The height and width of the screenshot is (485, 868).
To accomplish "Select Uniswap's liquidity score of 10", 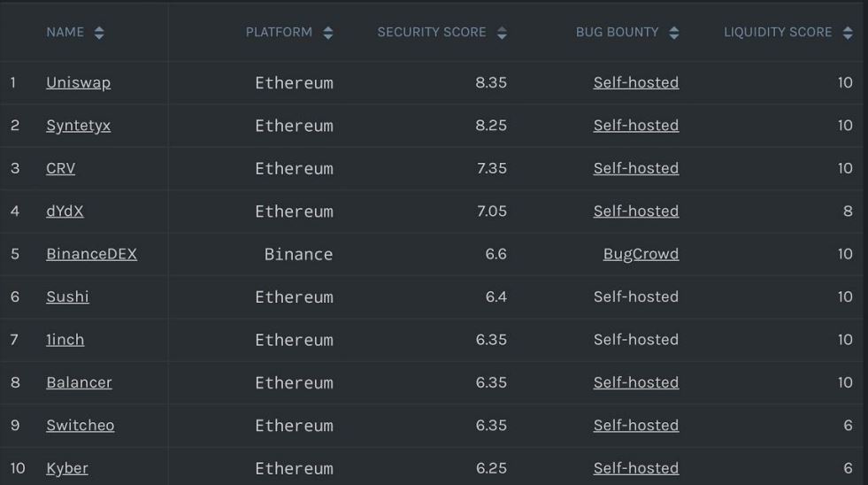I will click(845, 82).
